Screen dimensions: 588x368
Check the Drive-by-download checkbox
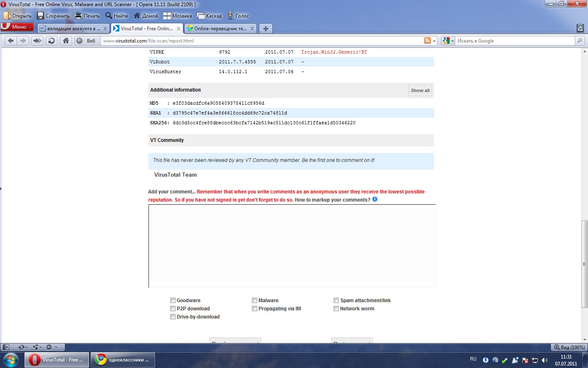tap(173, 317)
